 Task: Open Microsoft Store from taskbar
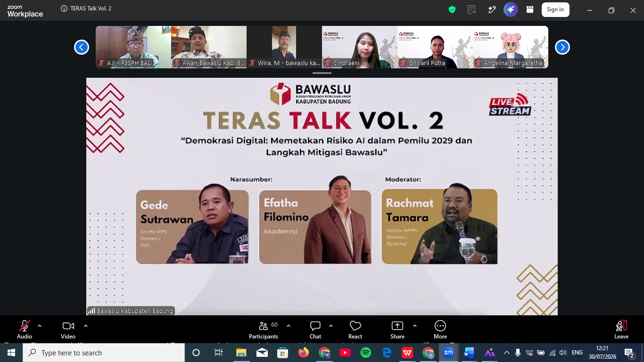tap(283, 353)
